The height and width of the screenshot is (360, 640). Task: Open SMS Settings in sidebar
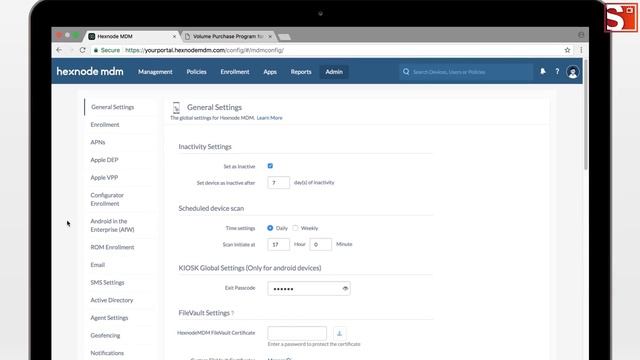click(107, 282)
